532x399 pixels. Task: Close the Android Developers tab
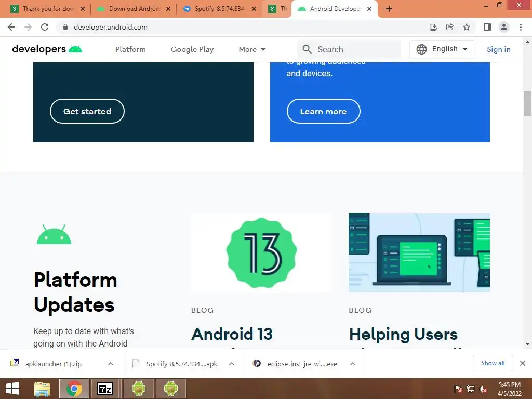[369, 9]
